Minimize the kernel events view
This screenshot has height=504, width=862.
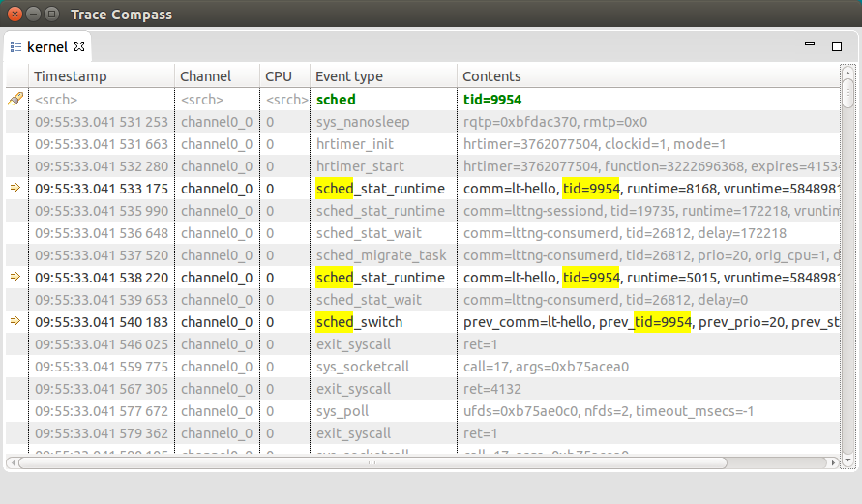[x=810, y=45]
